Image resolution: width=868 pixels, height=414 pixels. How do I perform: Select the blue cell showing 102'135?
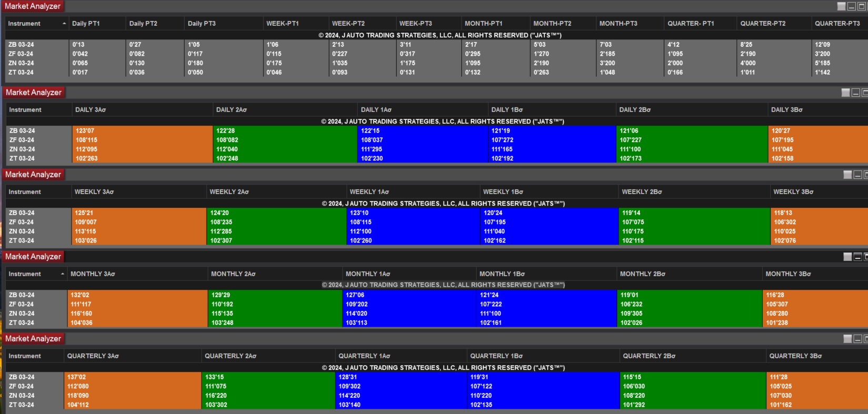tap(543, 405)
